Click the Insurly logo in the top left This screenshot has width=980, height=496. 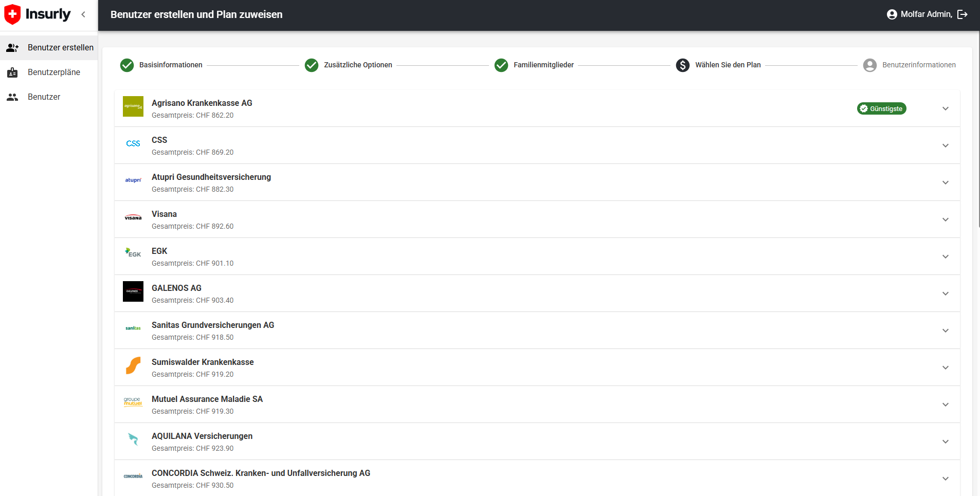click(x=38, y=14)
